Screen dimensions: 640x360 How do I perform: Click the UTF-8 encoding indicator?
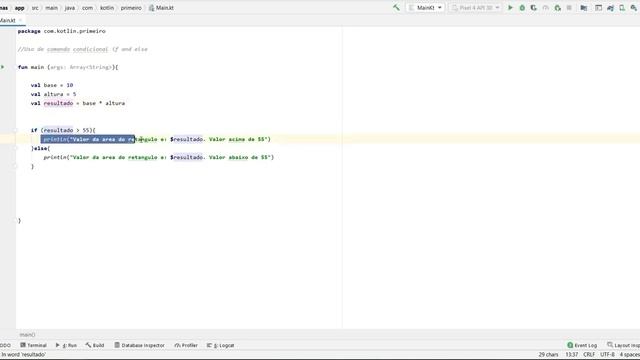point(607,355)
